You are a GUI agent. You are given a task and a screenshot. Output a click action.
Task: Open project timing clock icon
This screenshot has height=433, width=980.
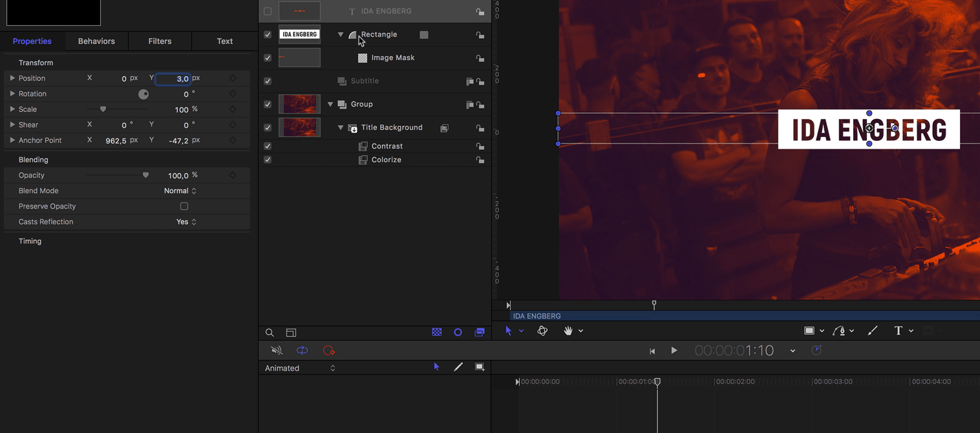pos(816,350)
